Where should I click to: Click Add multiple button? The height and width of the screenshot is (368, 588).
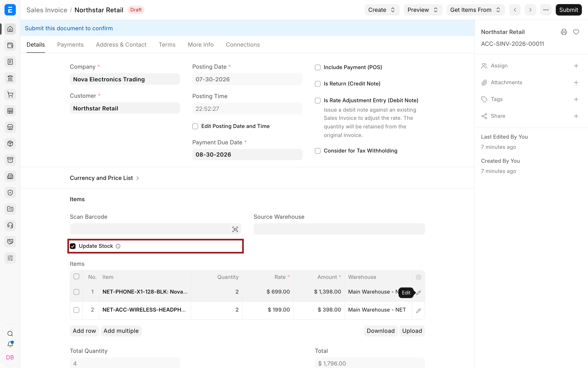pos(121,331)
